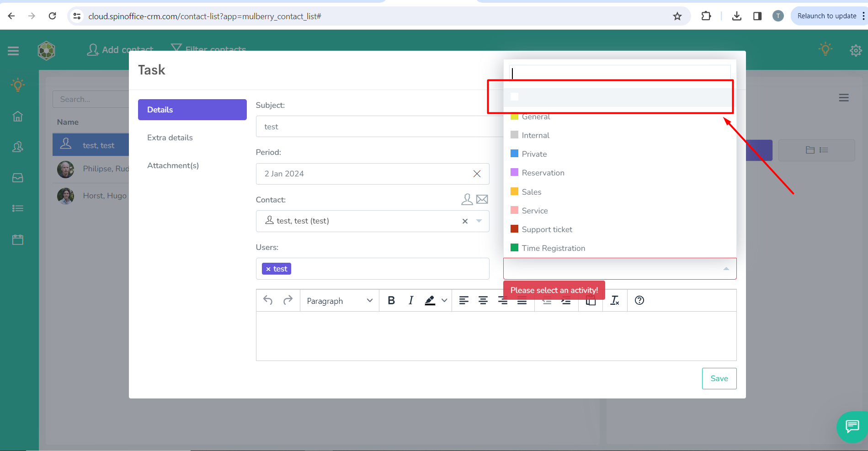Click the undo icon in the editor toolbar
The height and width of the screenshot is (451, 868).
[x=268, y=300]
